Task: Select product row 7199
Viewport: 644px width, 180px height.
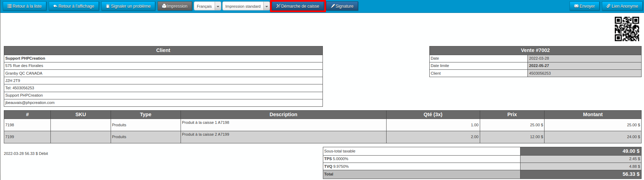Action: coord(10,137)
